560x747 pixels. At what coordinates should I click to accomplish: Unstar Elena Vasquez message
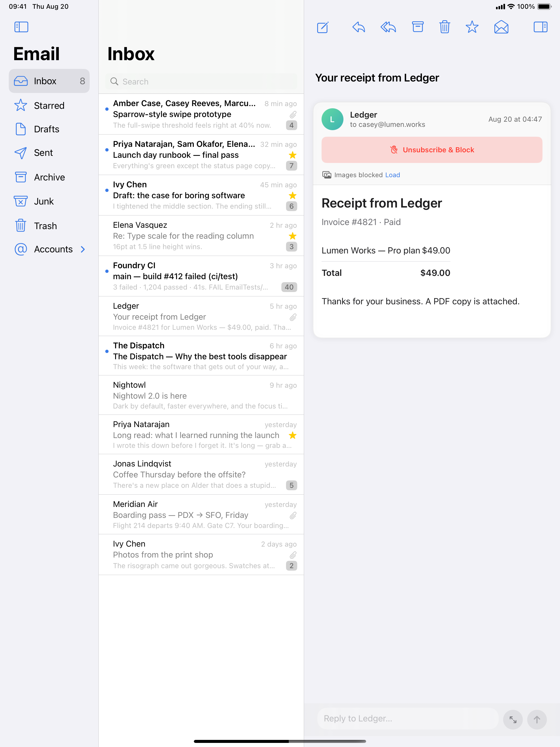point(293,236)
